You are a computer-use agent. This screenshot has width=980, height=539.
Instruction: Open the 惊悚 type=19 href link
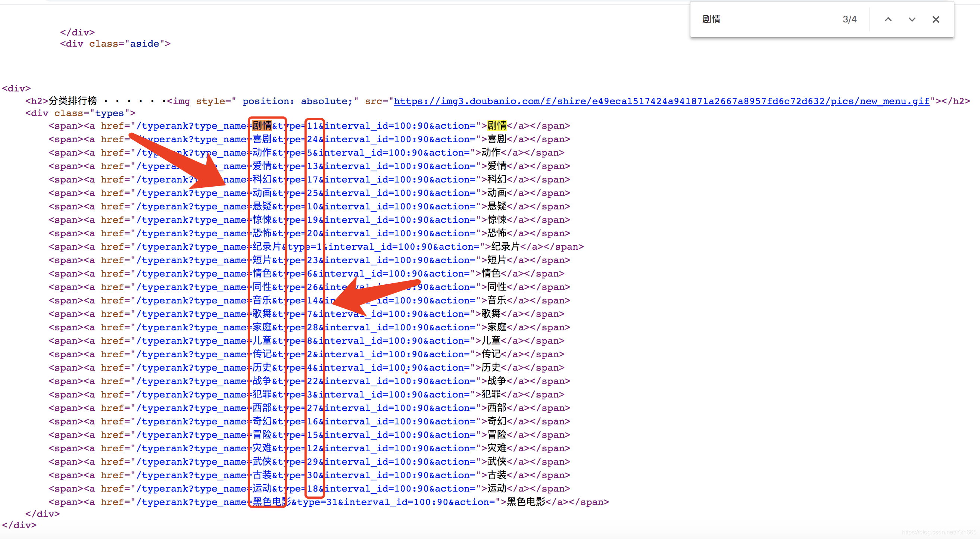(x=306, y=220)
